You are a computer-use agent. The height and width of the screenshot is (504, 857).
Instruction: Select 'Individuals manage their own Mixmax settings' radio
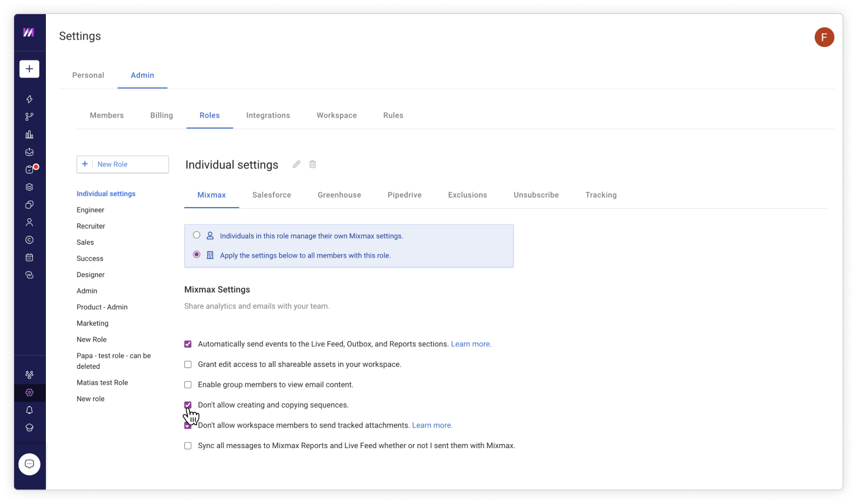(x=196, y=235)
